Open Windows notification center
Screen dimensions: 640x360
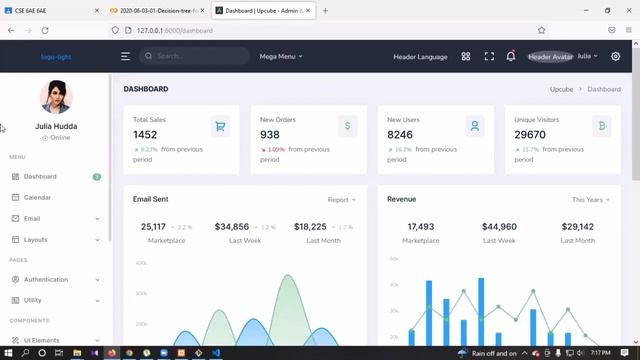click(x=624, y=353)
